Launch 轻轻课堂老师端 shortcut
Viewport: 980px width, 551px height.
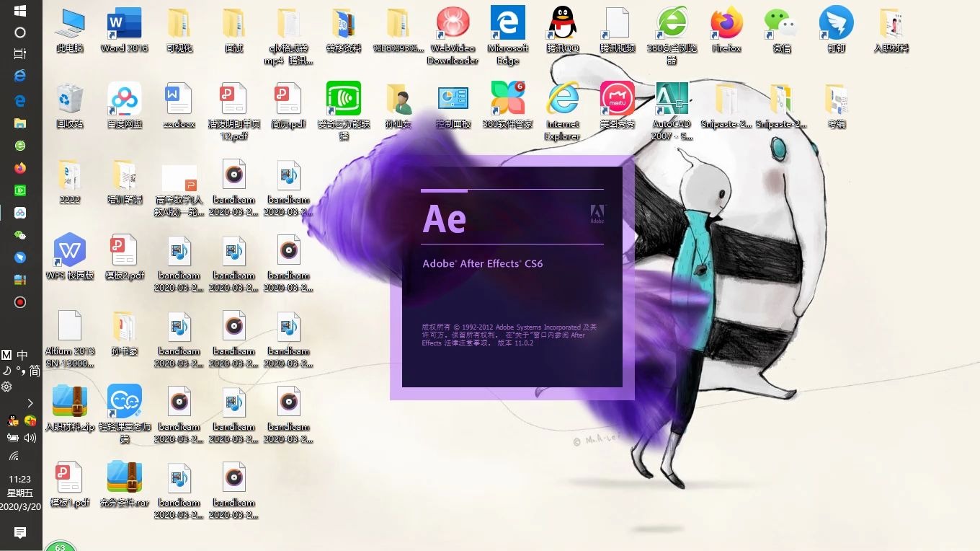(x=125, y=414)
